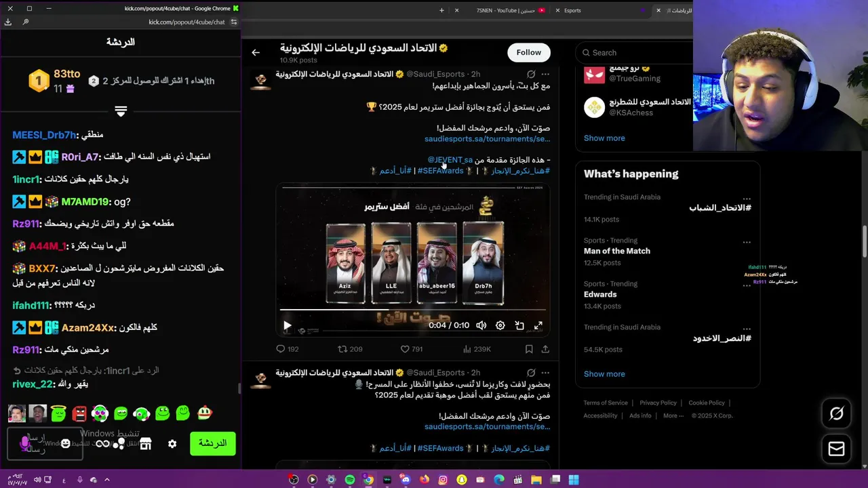Open Grok floating button
Screen dimensions: 868x488
click(x=836, y=413)
